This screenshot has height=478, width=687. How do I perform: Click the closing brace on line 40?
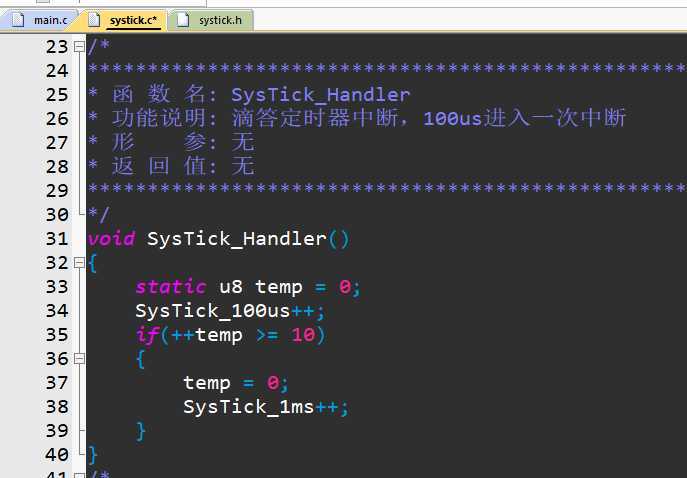tap(92, 455)
